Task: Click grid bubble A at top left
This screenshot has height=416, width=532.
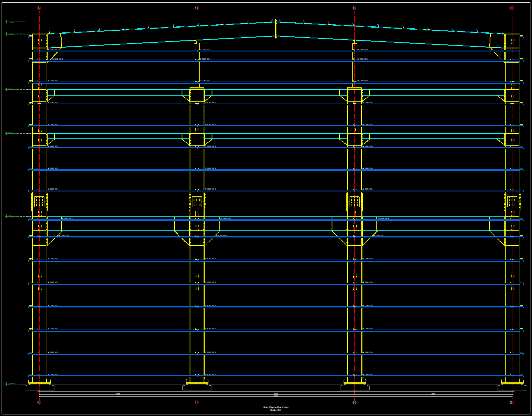Action: (39, 8)
